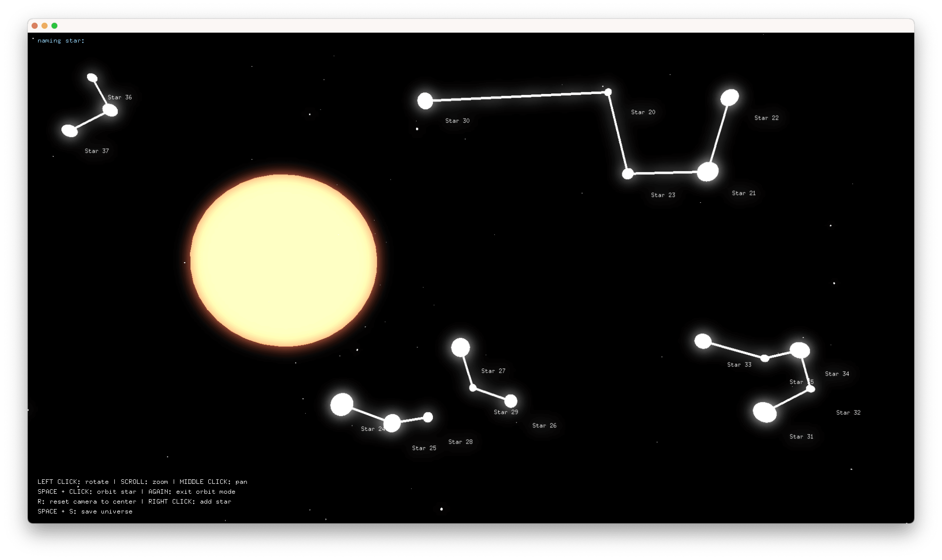Click the Star 36 label
942x560 pixels.
coord(120,97)
